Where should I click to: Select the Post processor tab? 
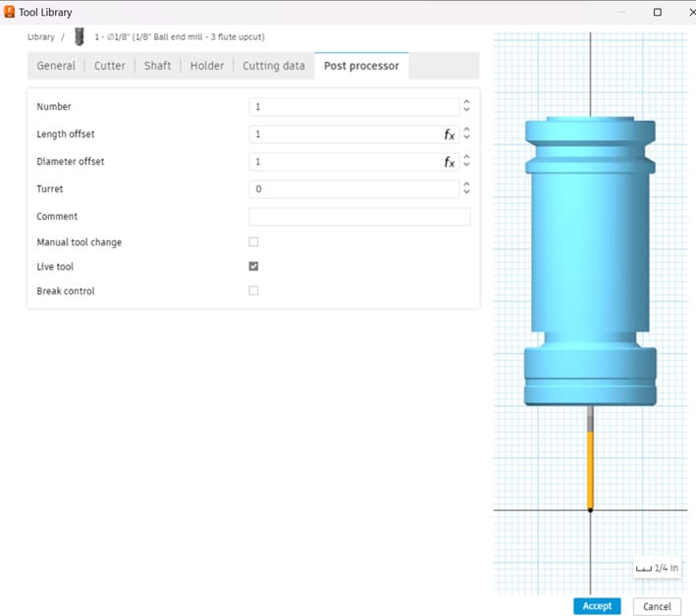point(361,66)
